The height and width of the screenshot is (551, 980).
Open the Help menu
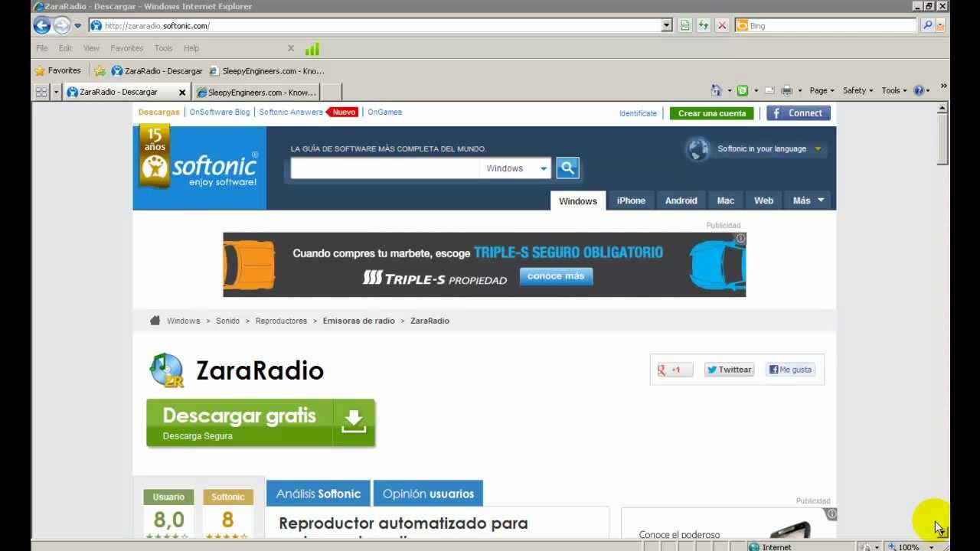tap(191, 48)
